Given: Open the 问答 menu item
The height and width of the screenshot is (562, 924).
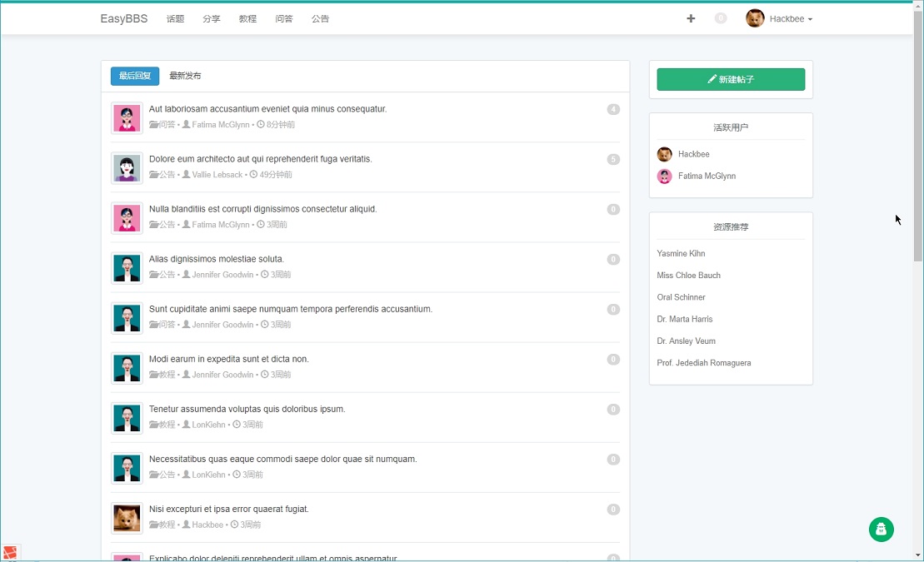Looking at the screenshot, I should pyautogui.click(x=284, y=19).
